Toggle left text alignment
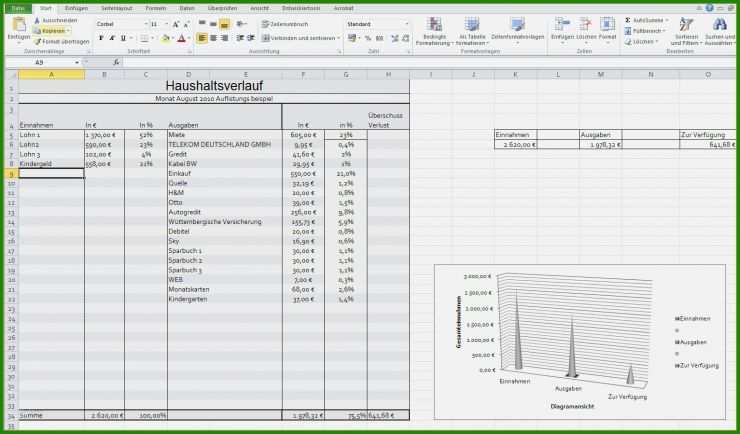Screen dimensions: 740x434 point(202,38)
